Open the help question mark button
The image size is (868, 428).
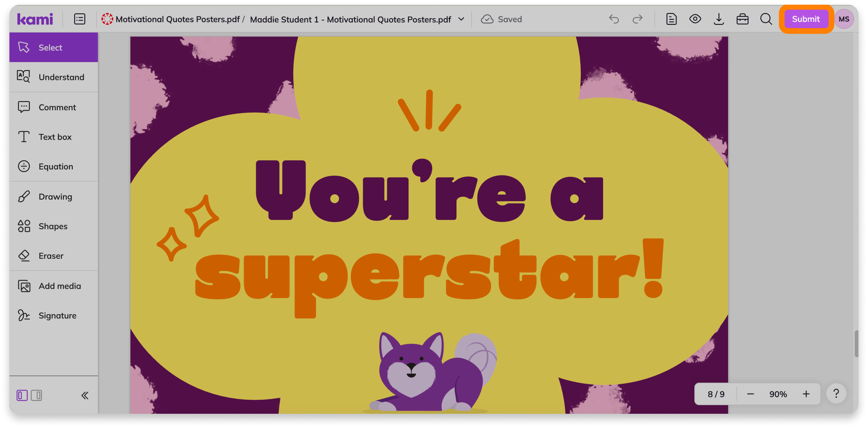click(x=836, y=394)
